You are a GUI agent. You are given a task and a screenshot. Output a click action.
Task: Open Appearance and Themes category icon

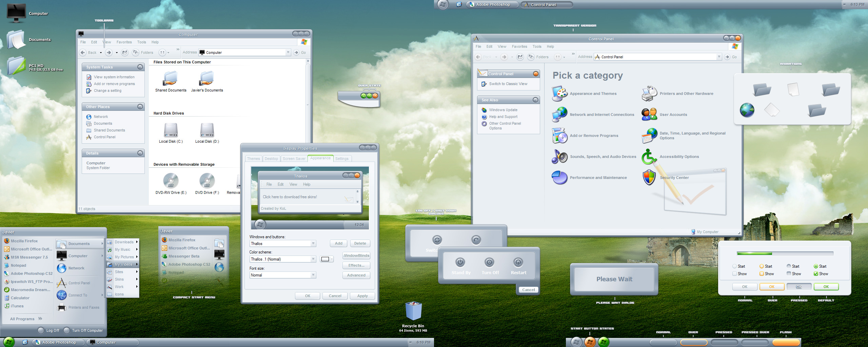pyautogui.click(x=559, y=94)
